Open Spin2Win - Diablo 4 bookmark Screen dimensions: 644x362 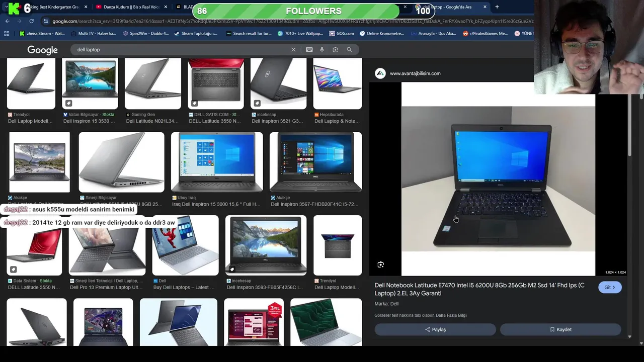click(x=145, y=34)
